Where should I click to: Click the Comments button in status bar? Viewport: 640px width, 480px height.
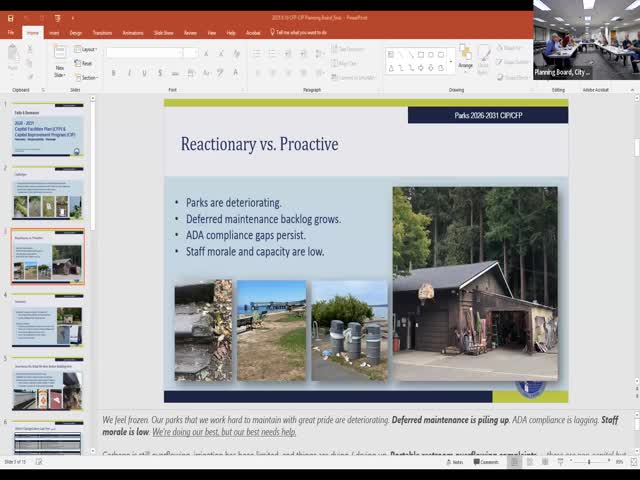click(x=486, y=462)
